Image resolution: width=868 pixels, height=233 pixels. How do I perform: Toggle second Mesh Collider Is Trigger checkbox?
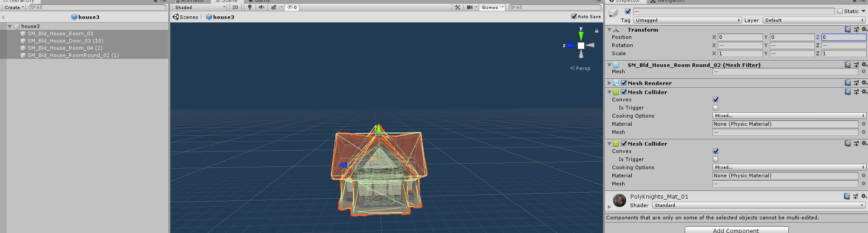[x=715, y=159]
